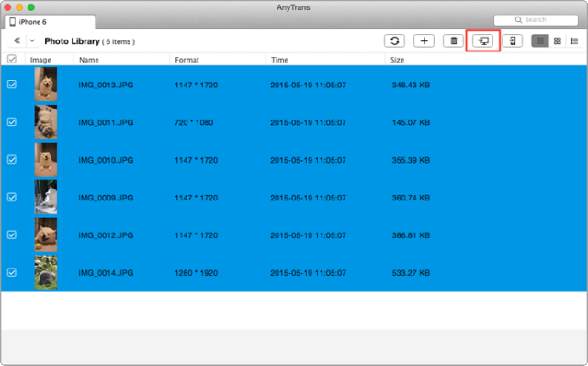Uncheck the IMG_0013.JPG checkbox

tap(12, 84)
